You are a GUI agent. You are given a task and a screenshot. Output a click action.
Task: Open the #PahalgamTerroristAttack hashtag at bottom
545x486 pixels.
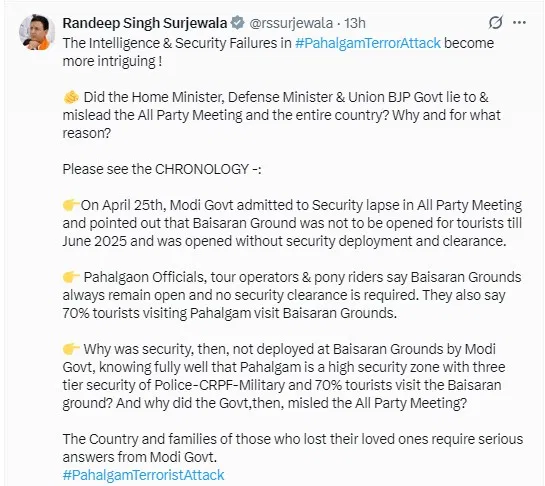(x=143, y=475)
